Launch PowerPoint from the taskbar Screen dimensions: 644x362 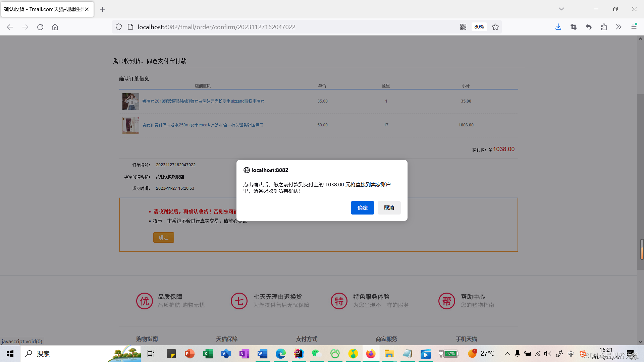190,354
